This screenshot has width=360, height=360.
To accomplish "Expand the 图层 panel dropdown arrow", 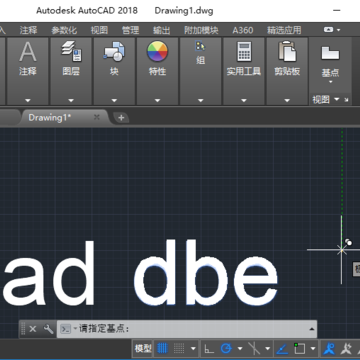I will [x=71, y=100].
